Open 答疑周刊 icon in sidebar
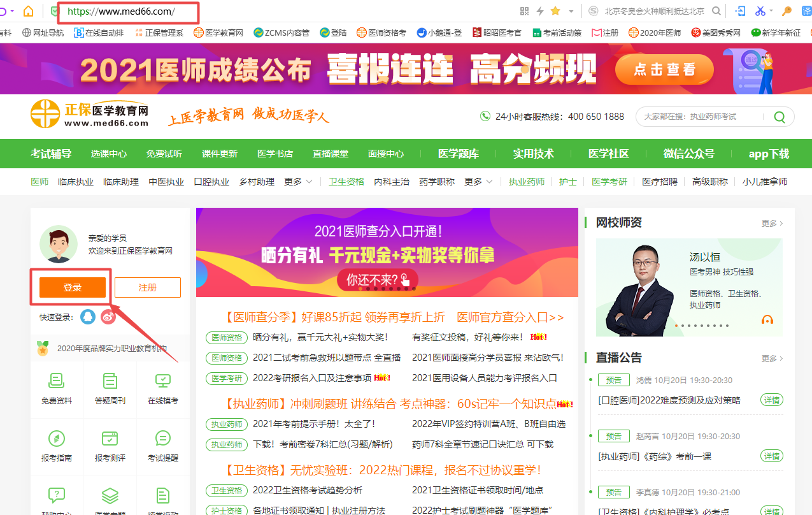Screen dimensions: 812x515 coord(110,388)
